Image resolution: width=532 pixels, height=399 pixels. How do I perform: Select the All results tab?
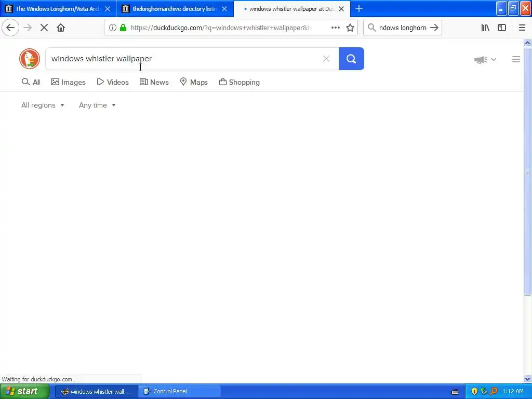[31, 82]
